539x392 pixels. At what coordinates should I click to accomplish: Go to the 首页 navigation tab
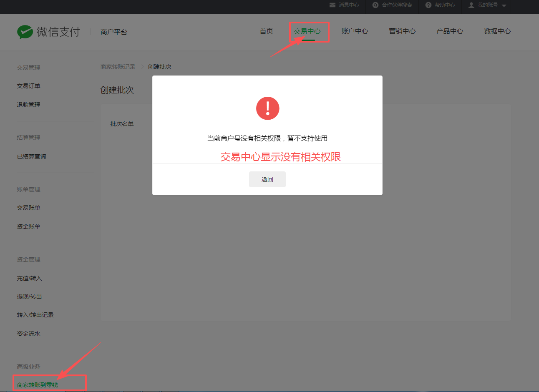tap(266, 31)
